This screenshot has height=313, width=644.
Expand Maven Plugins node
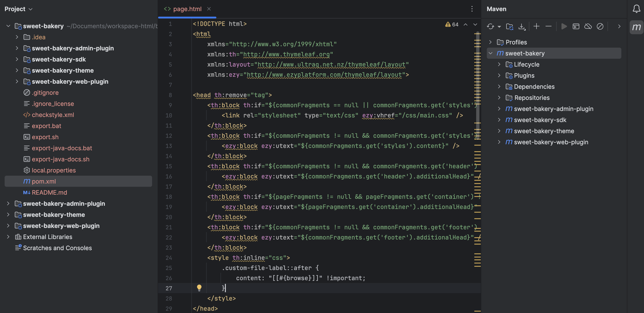pos(499,75)
